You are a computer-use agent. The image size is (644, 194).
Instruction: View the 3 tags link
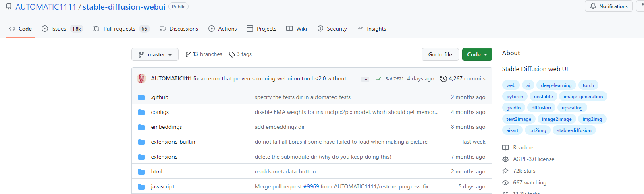pyautogui.click(x=240, y=54)
